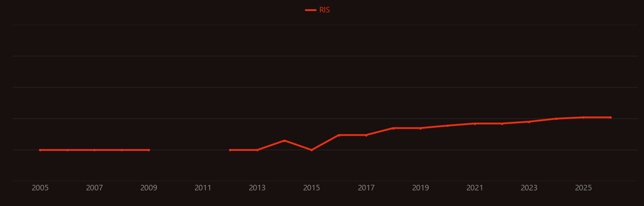The width and height of the screenshot is (644, 206).
Task: Click the red RIS legend line marker
Action: pos(310,10)
